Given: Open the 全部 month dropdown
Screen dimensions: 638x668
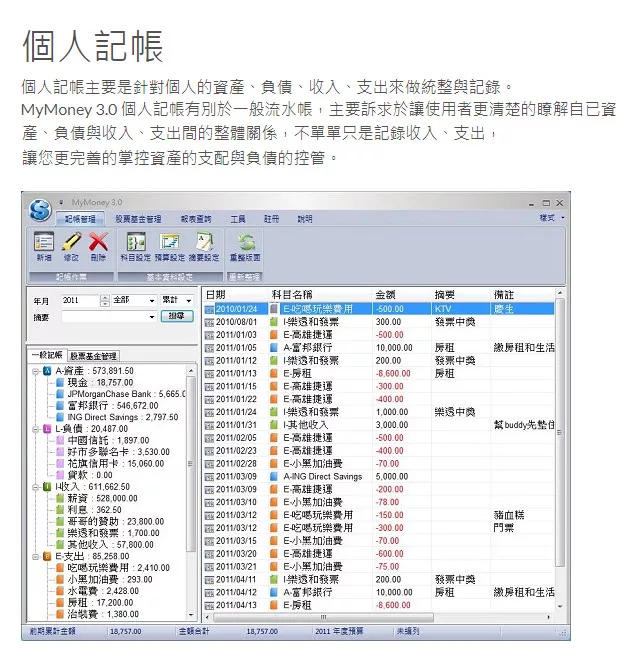Looking at the screenshot, I should [152, 300].
